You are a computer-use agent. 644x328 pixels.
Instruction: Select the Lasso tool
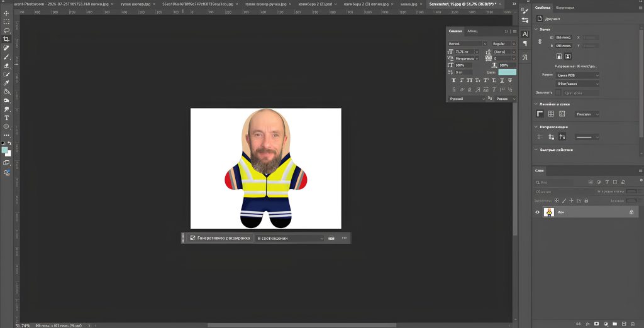pyautogui.click(x=6, y=30)
